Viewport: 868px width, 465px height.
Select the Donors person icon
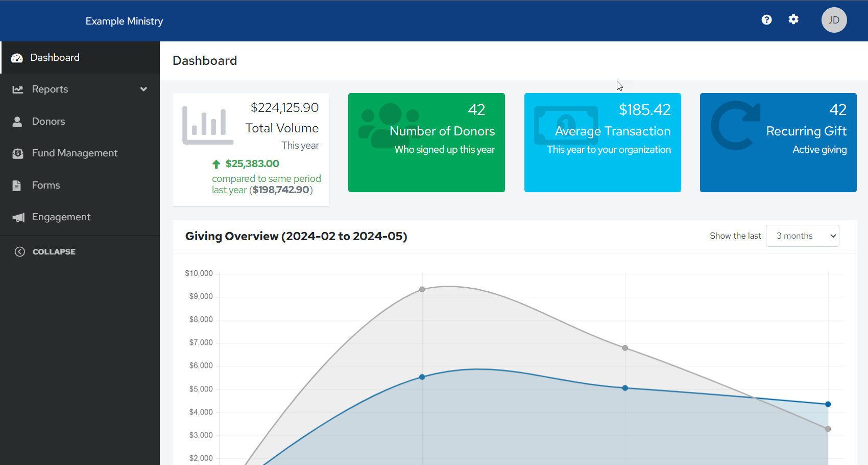[x=17, y=121]
